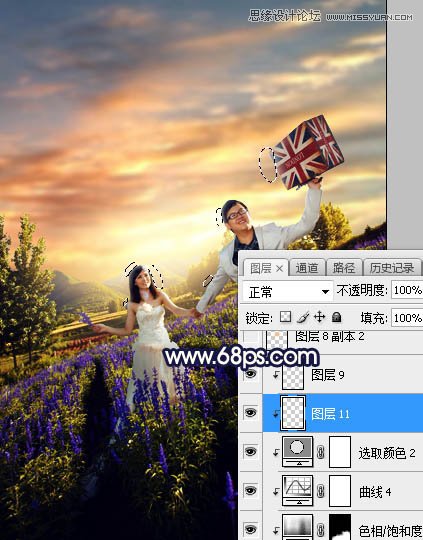
Task: Toggle visibility of 选取颜色 2 layer
Action: 251,451
